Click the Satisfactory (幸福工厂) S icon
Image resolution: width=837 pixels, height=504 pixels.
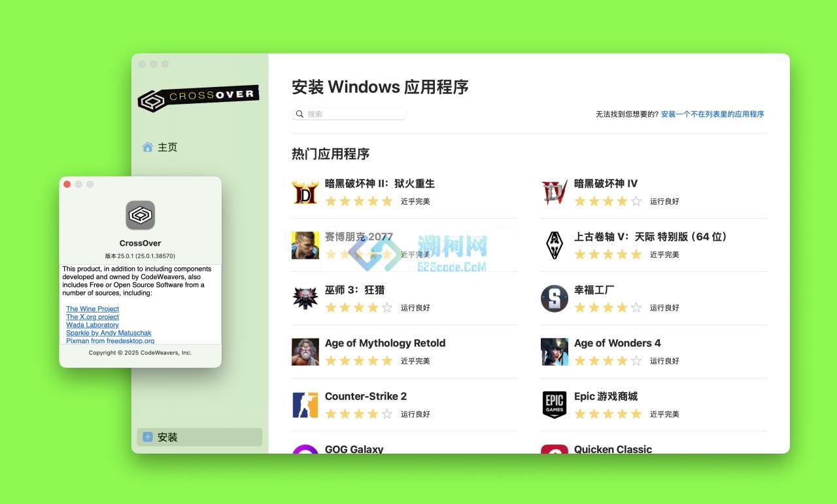[x=555, y=299]
